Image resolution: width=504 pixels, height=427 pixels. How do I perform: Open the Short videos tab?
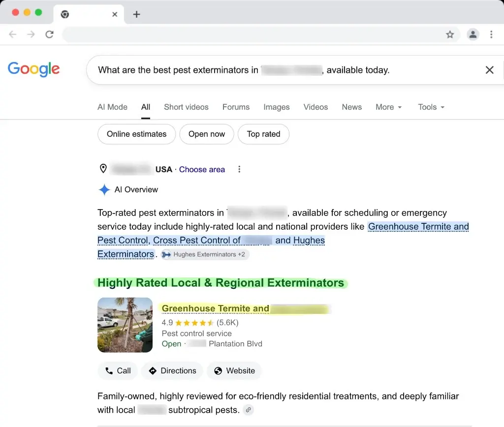point(186,107)
